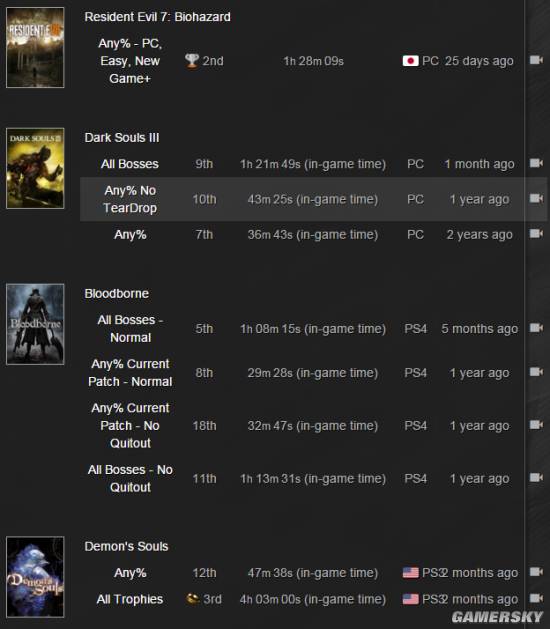Open the Resident Evil 7: Biohazard game link

click(x=157, y=17)
